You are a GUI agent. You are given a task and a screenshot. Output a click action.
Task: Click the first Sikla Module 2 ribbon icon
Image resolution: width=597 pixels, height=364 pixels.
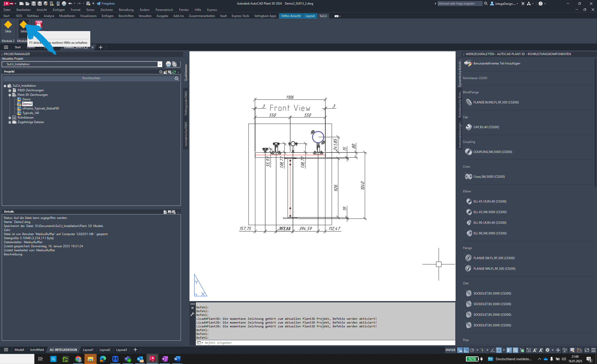tap(8, 27)
